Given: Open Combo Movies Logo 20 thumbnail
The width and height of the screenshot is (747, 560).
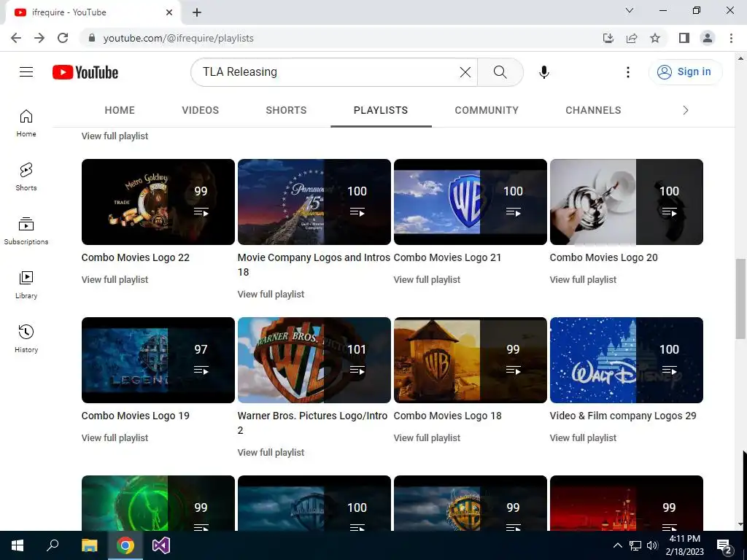Looking at the screenshot, I should [x=627, y=202].
